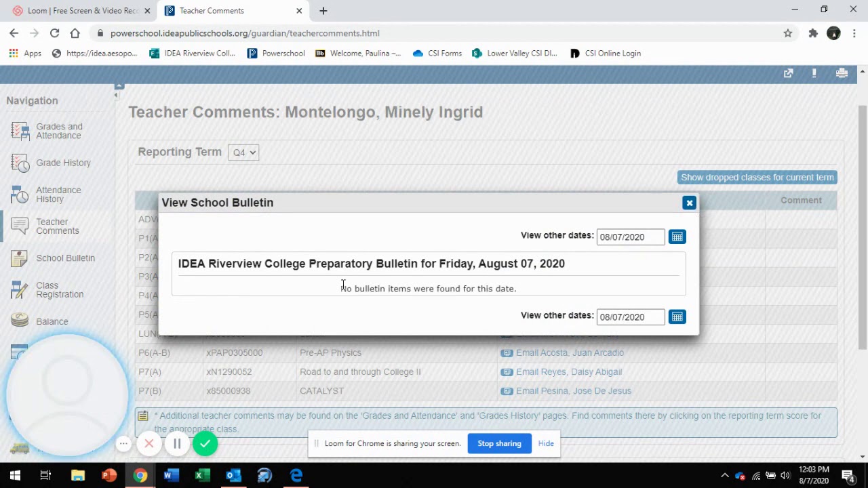
Task: Open Windows notification center
Action: 848,475
